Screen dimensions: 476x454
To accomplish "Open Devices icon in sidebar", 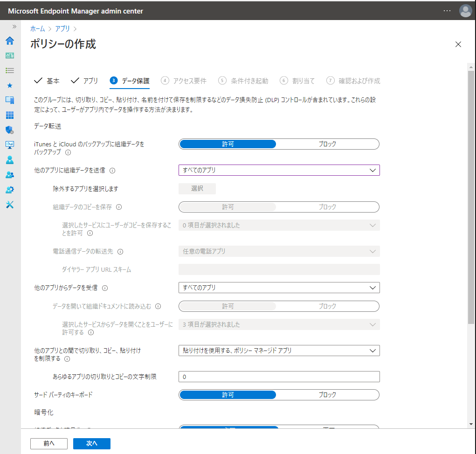I will point(10,100).
